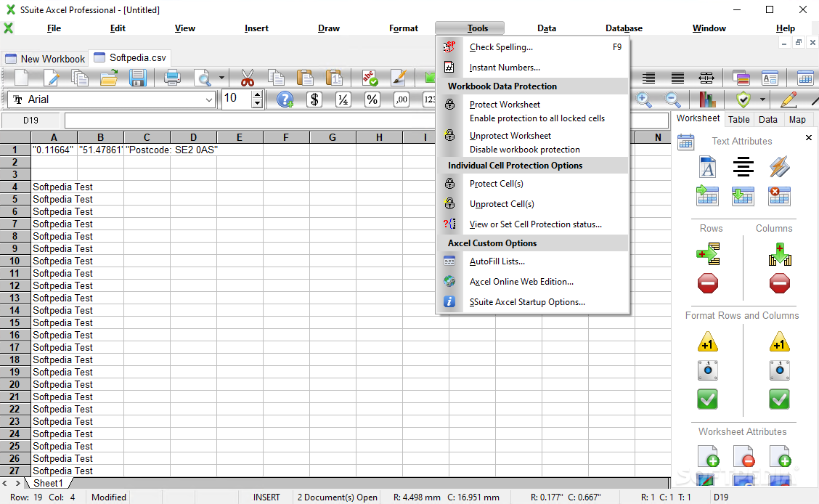The width and height of the screenshot is (819, 504).
Task: Open View or Set Cell Protection status
Action: click(533, 224)
